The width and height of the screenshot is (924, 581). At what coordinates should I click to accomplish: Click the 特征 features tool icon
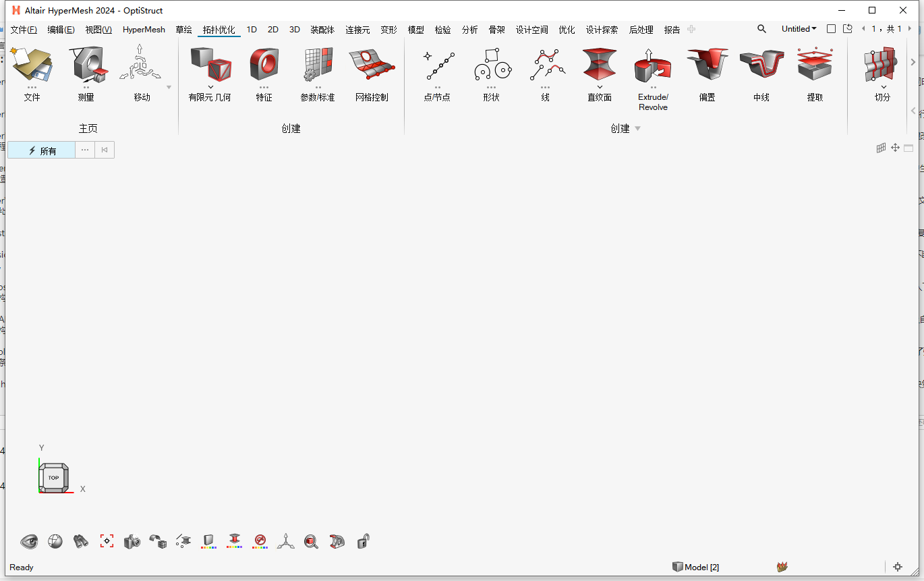click(x=264, y=65)
